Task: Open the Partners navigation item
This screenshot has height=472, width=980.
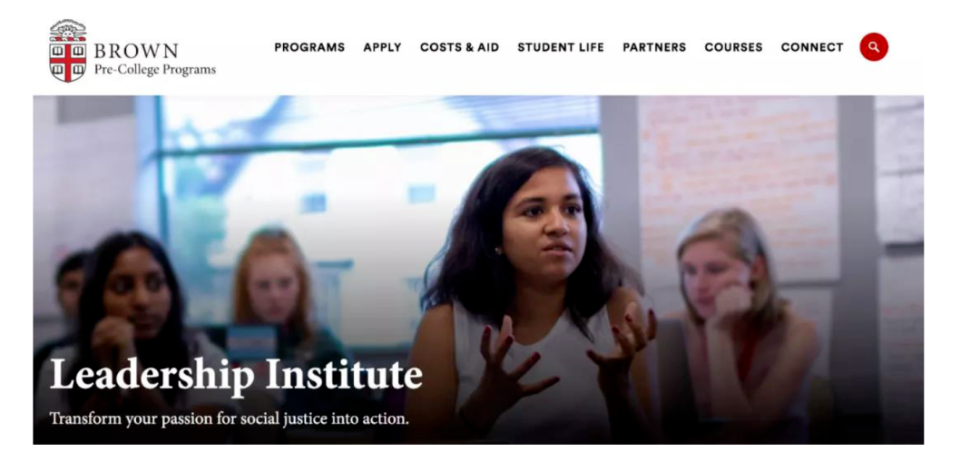Action: click(654, 47)
